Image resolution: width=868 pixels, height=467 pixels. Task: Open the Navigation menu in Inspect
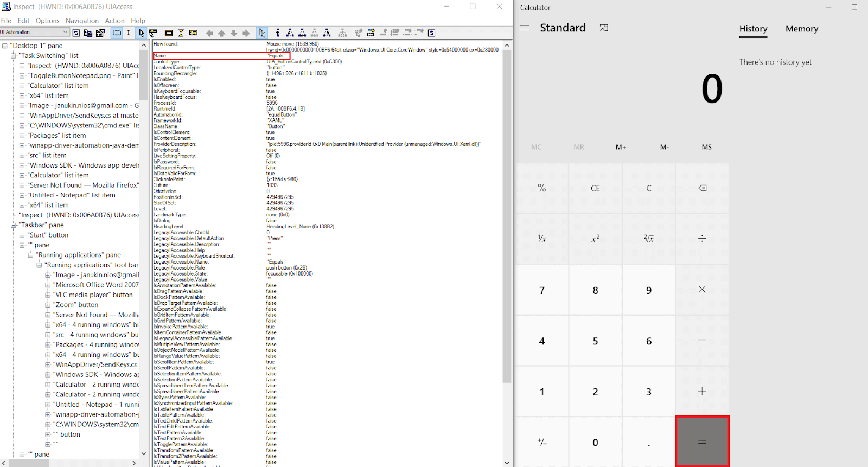point(82,21)
